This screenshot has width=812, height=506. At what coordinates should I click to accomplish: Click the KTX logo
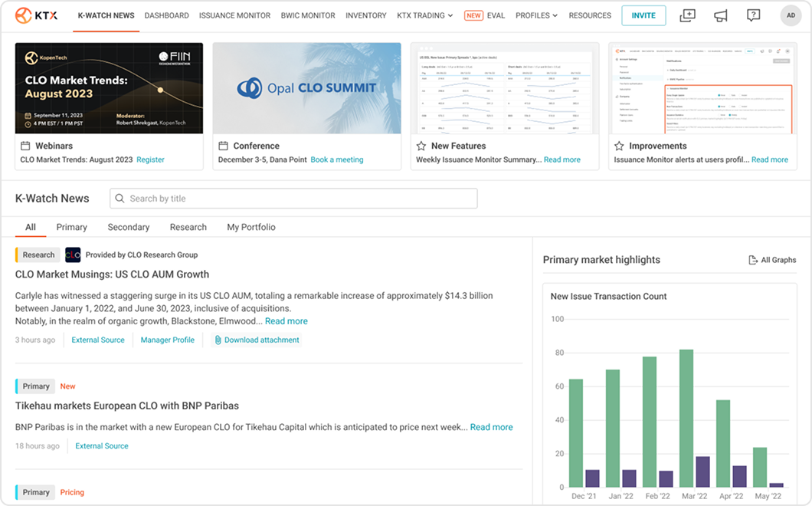[36, 15]
